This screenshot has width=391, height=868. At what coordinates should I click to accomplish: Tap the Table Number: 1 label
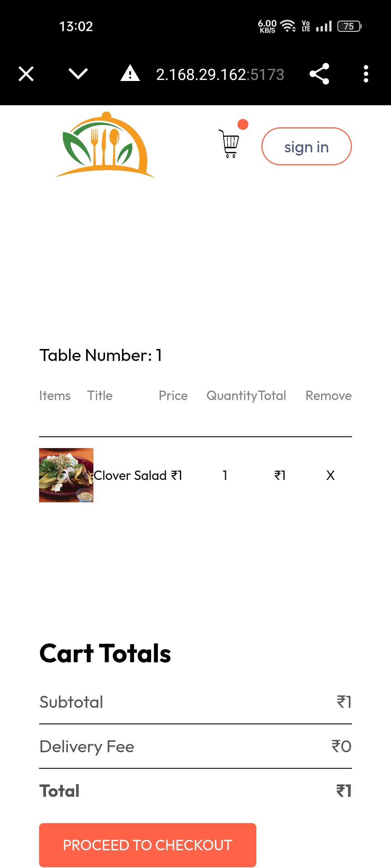coord(101,355)
